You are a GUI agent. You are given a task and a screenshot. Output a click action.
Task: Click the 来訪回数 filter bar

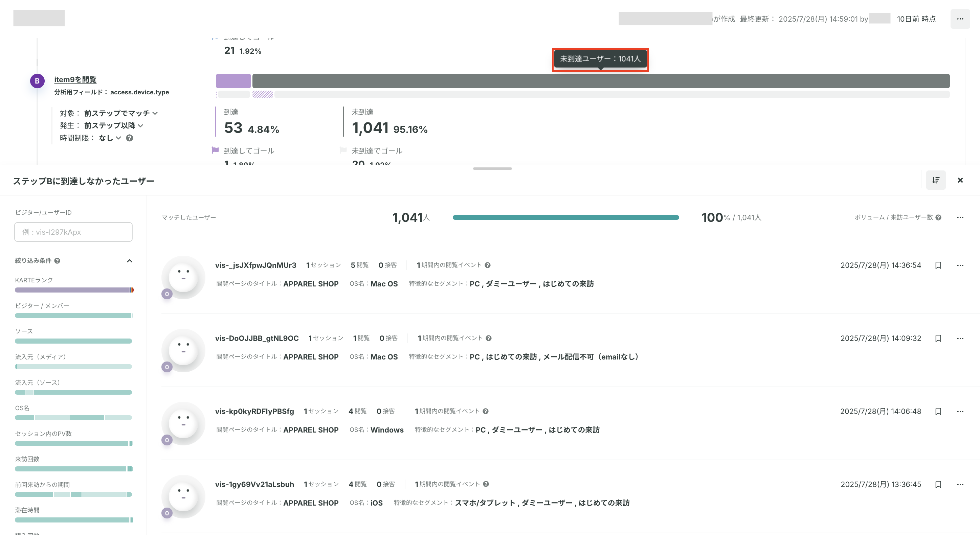coord(74,469)
